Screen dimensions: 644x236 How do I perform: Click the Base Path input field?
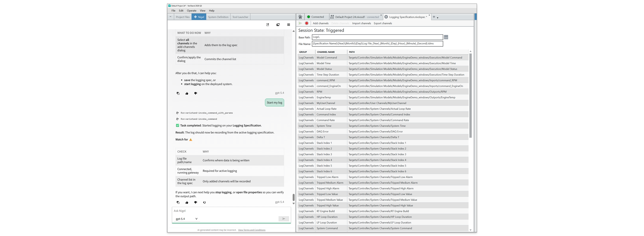tap(377, 37)
